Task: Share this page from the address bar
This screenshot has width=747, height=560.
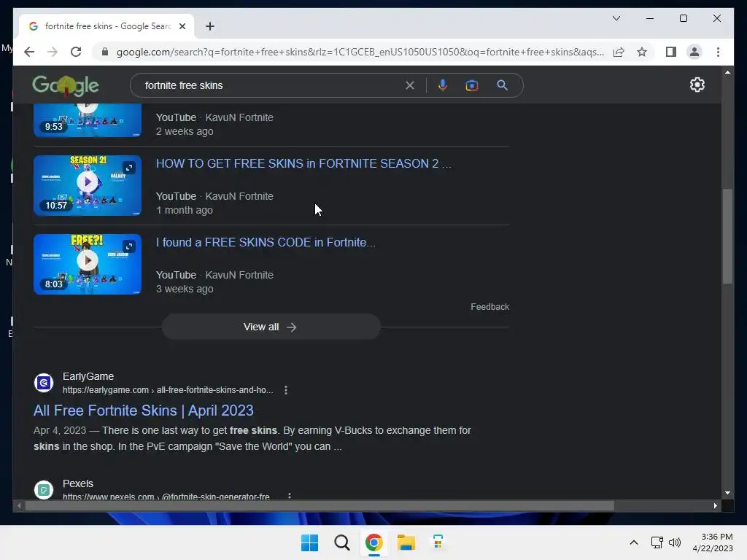Action: pyautogui.click(x=619, y=52)
